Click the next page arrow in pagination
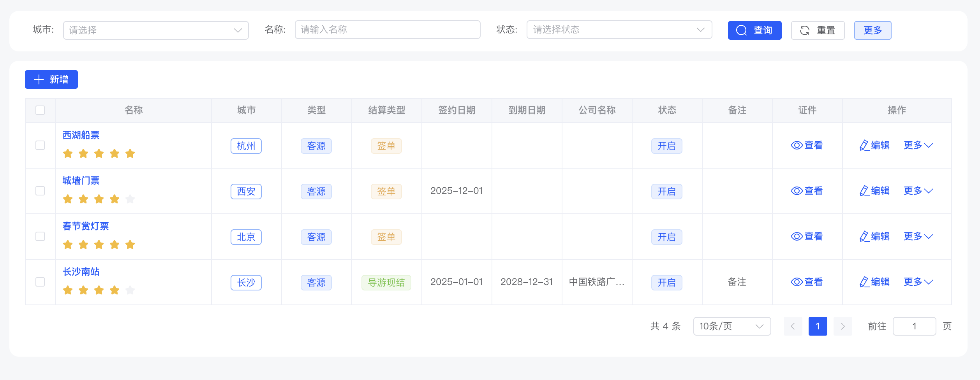 pos(843,326)
